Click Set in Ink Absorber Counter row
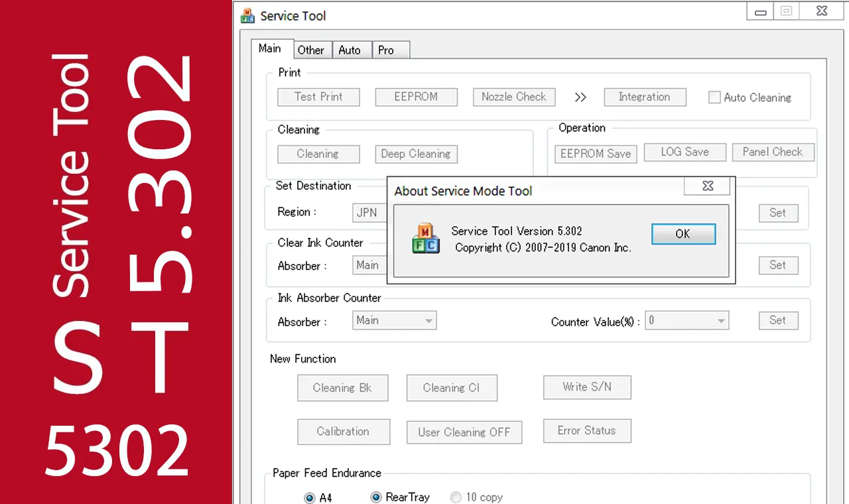 pos(778,320)
